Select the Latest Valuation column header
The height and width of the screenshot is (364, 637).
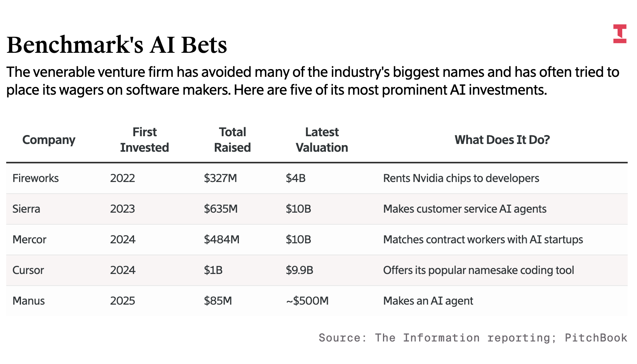322,140
